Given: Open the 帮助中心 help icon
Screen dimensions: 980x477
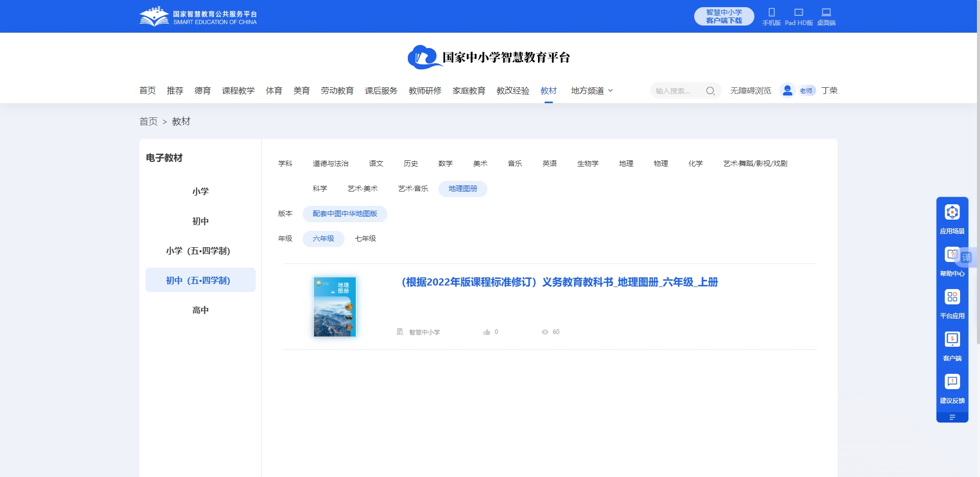Looking at the screenshot, I should [951, 255].
